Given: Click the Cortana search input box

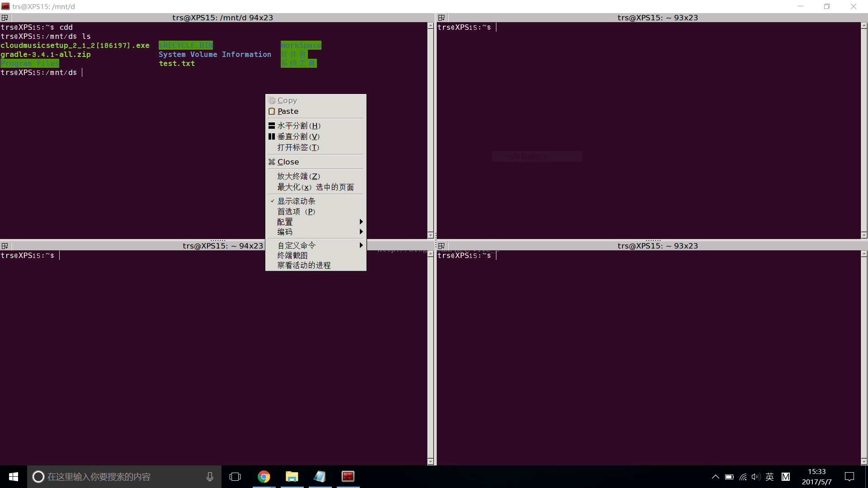Looking at the screenshot, I should (124, 477).
